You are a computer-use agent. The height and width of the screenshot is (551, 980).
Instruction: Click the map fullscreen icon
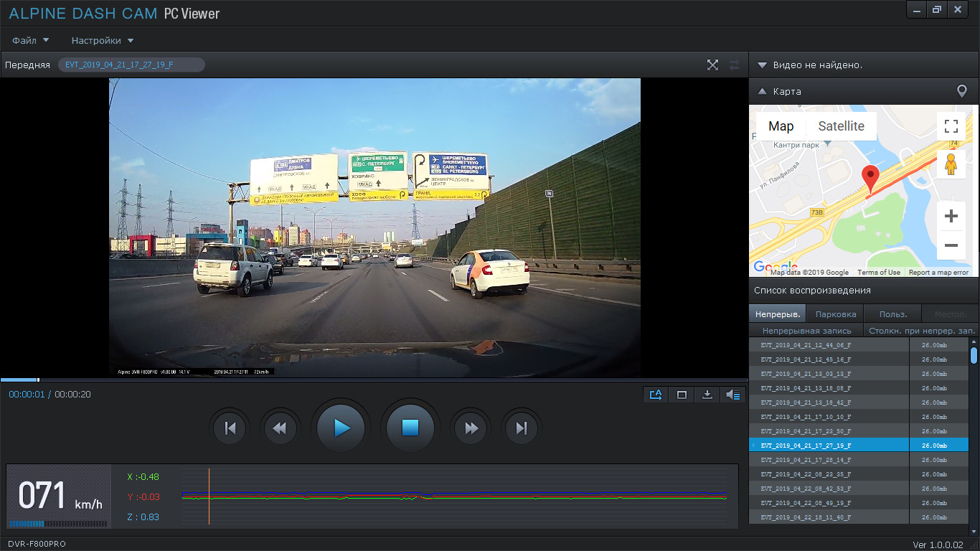coord(951,126)
